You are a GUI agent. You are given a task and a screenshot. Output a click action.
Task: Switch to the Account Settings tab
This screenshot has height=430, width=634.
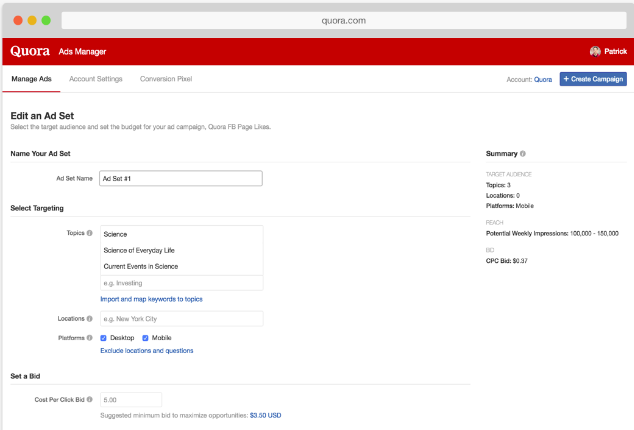95,79
